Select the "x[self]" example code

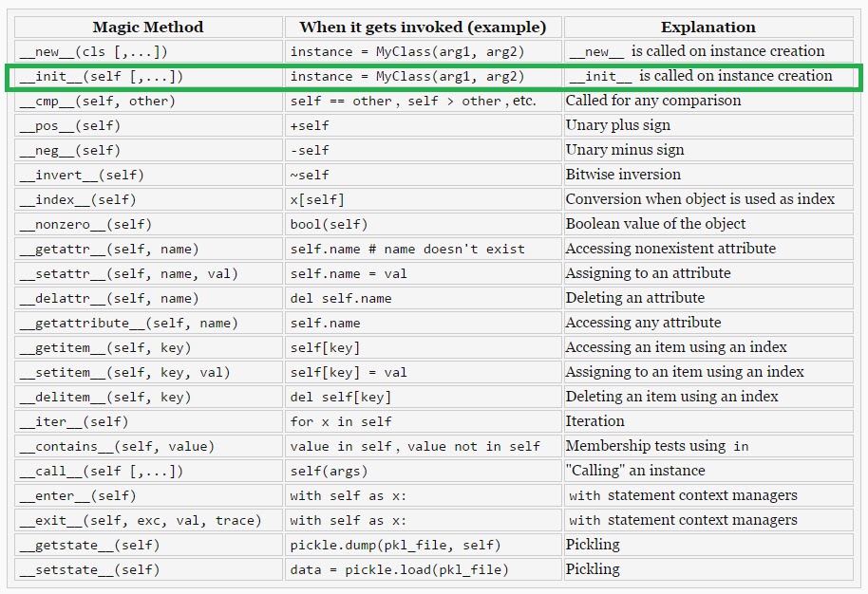coord(317,199)
